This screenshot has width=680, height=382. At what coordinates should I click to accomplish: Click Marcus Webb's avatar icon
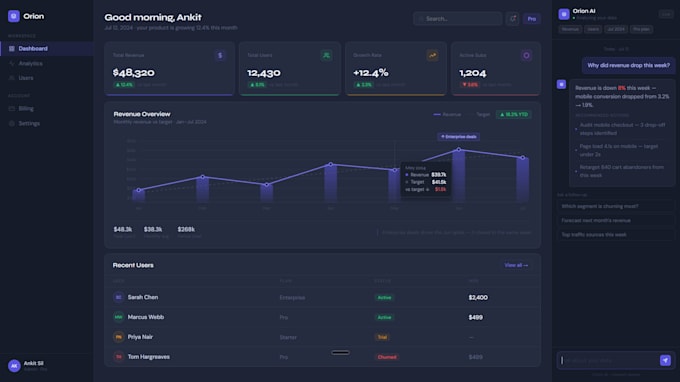pyautogui.click(x=118, y=317)
